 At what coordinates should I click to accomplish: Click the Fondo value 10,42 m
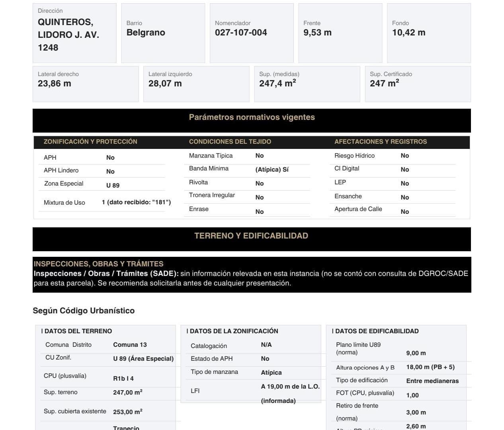[408, 33]
